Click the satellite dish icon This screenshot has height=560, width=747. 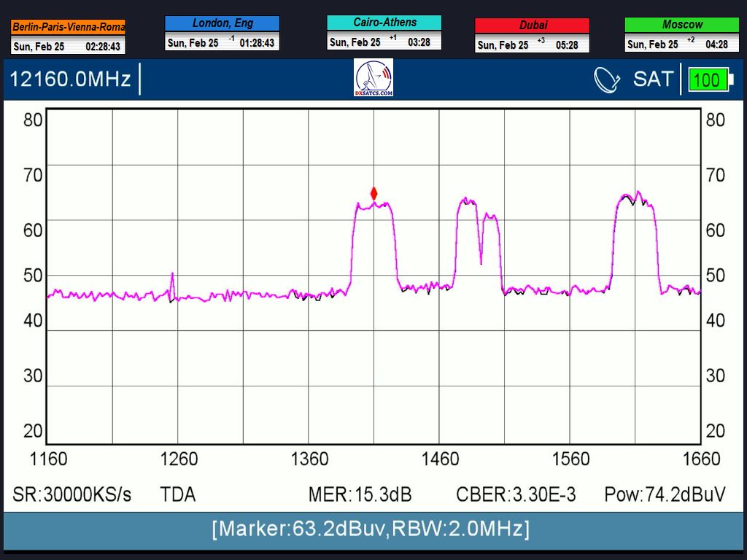607,79
